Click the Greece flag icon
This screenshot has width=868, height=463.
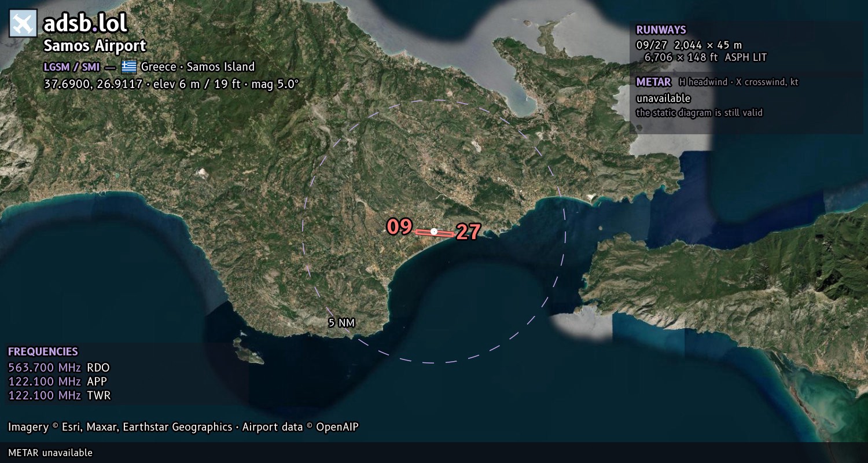(129, 67)
